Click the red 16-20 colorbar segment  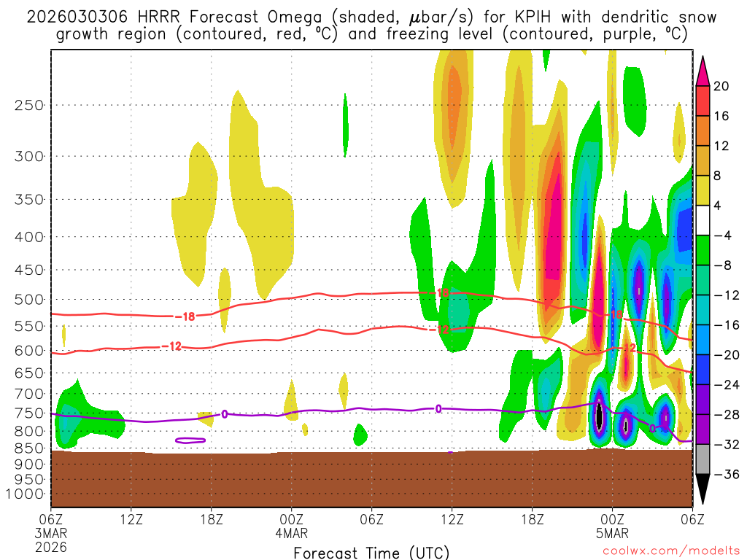click(x=703, y=101)
